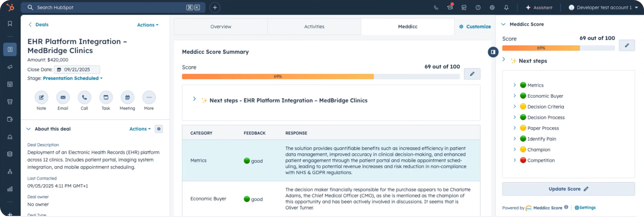Switch to the Overview tab
The image size is (644, 217).
(221, 27)
